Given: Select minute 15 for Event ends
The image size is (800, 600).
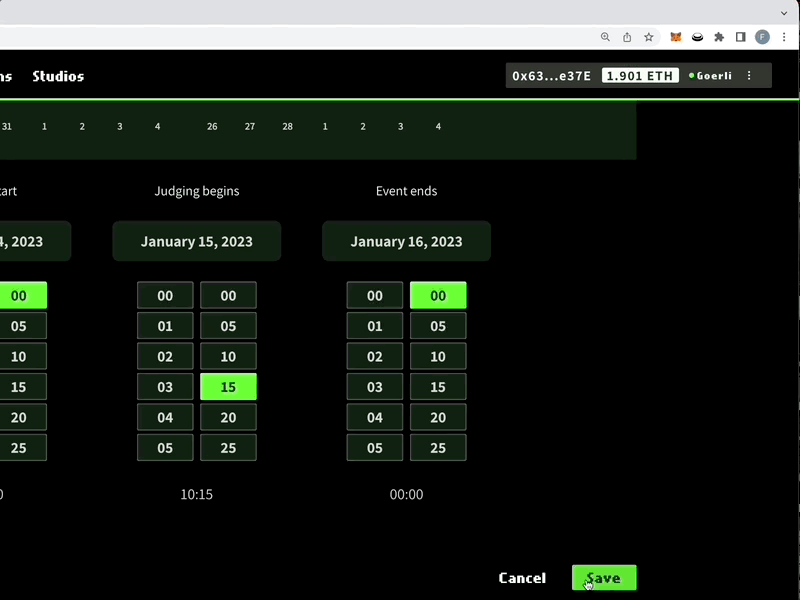Looking at the screenshot, I should 438,387.
